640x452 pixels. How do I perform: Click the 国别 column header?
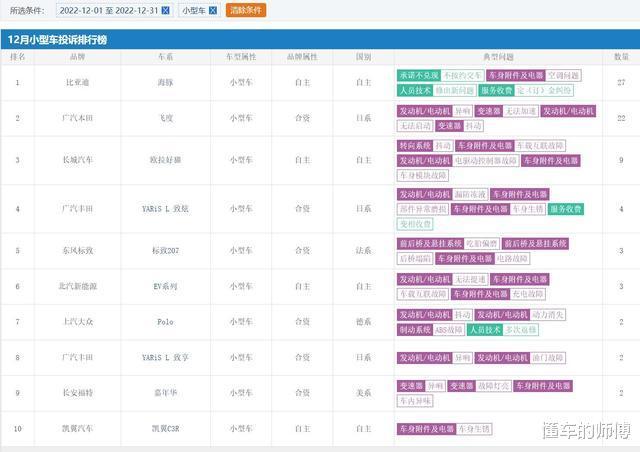pos(363,57)
